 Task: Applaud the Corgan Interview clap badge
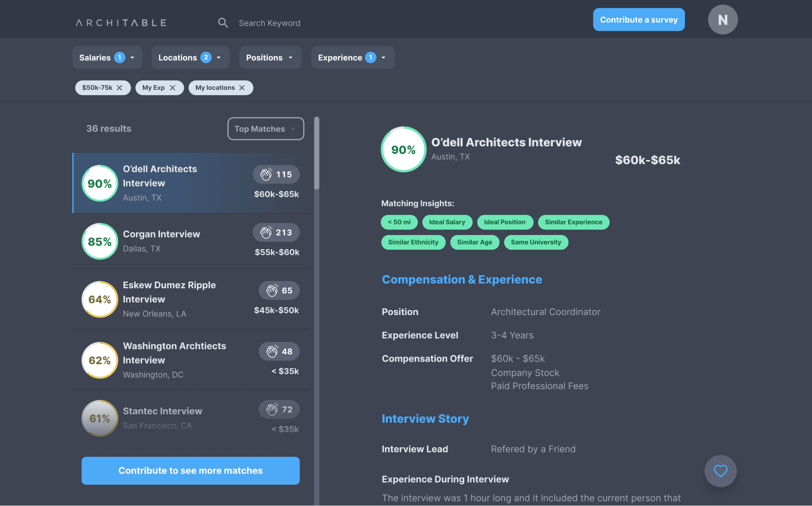coord(276,232)
